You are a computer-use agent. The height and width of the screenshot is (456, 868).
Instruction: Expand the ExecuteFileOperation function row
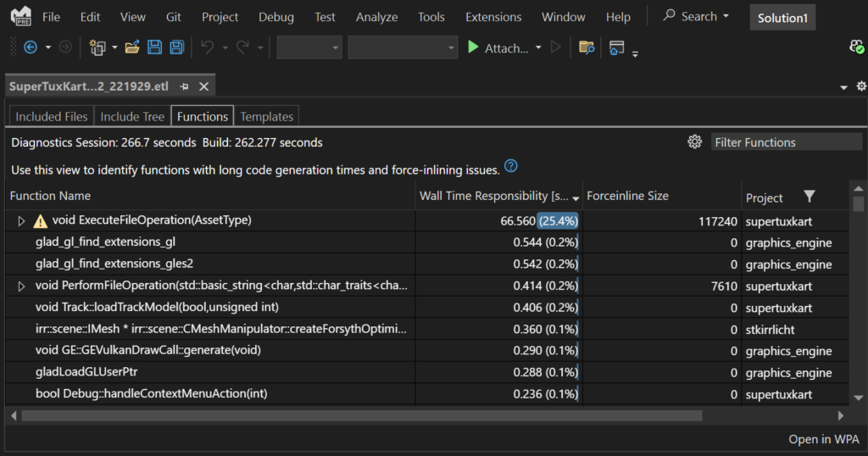click(22, 220)
